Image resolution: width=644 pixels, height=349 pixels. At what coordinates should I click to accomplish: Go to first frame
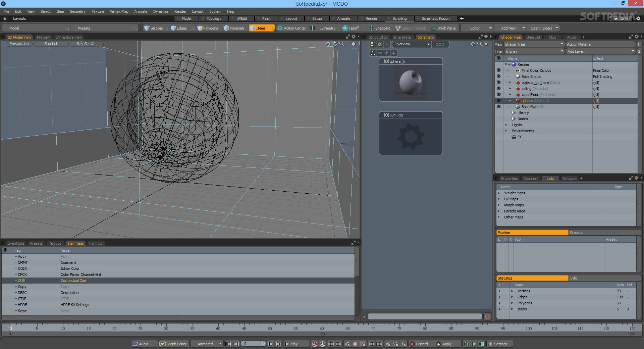tap(228, 344)
